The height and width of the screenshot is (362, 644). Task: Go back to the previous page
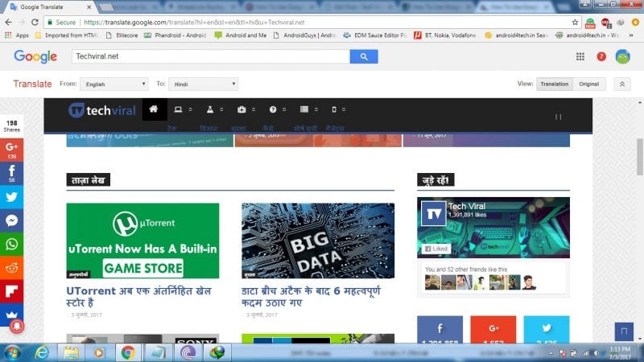pyautogui.click(x=9, y=23)
